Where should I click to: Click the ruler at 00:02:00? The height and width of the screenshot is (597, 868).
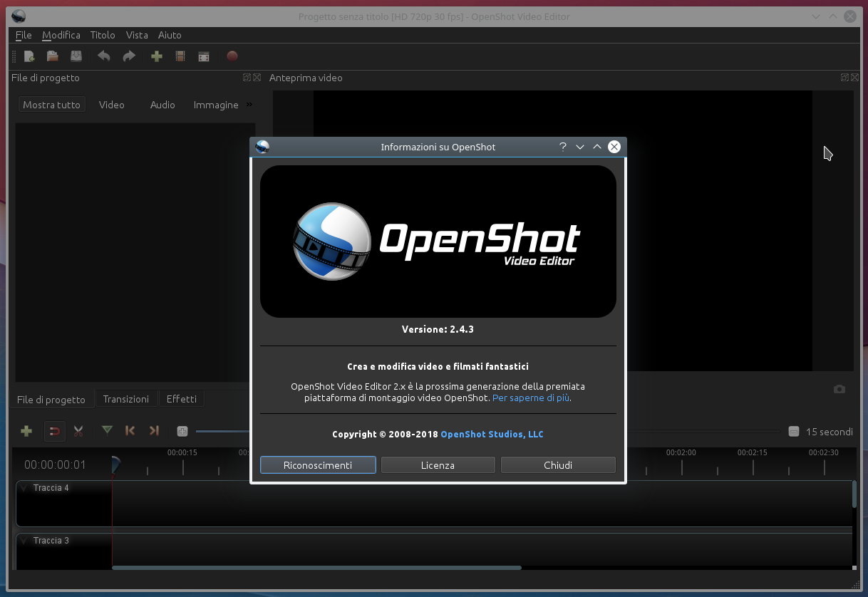pyautogui.click(x=681, y=452)
